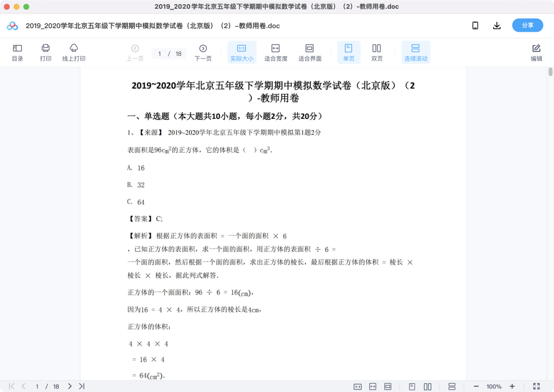Click the 【来源】 source line of question 1
The height and width of the screenshot is (392, 554).
(224, 132)
